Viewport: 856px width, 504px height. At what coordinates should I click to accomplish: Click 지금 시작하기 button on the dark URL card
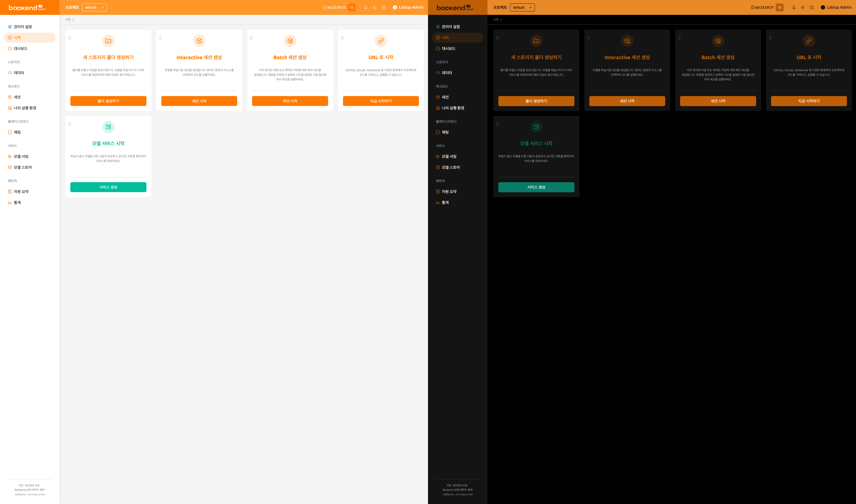tap(809, 101)
